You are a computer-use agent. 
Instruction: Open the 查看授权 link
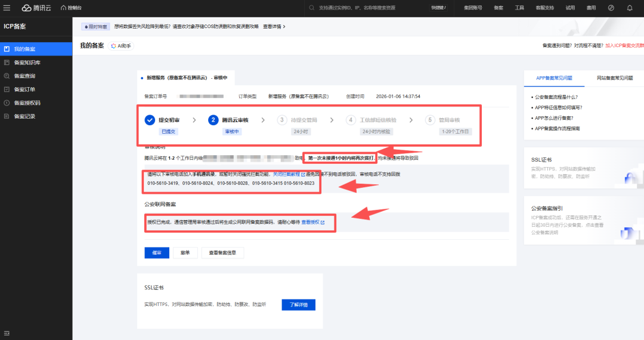(311, 222)
